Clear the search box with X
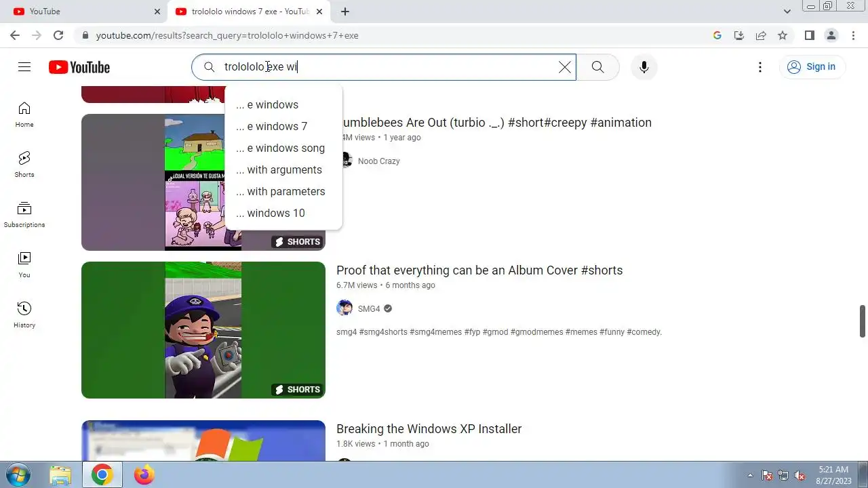The width and height of the screenshot is (868, 488). click(565, 67)
